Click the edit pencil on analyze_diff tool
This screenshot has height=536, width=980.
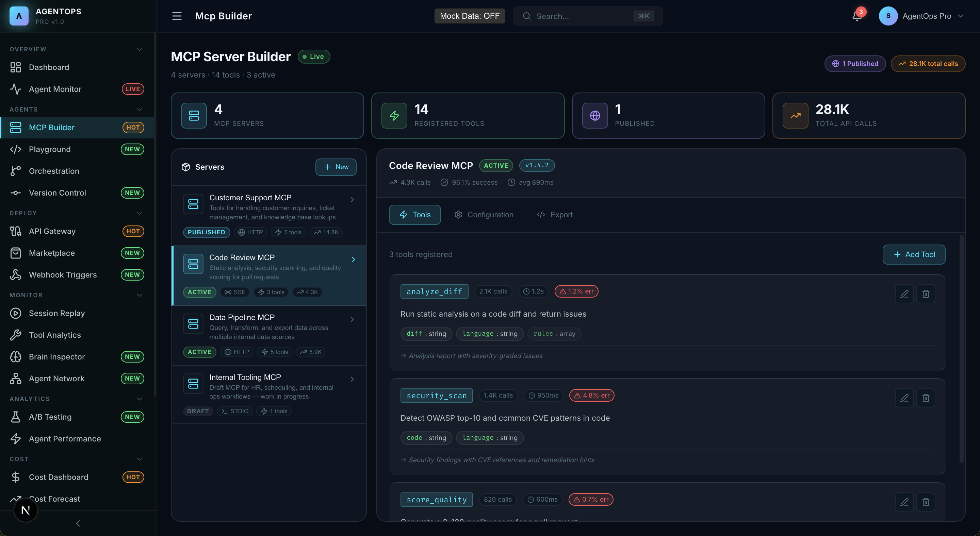point(905,294)
